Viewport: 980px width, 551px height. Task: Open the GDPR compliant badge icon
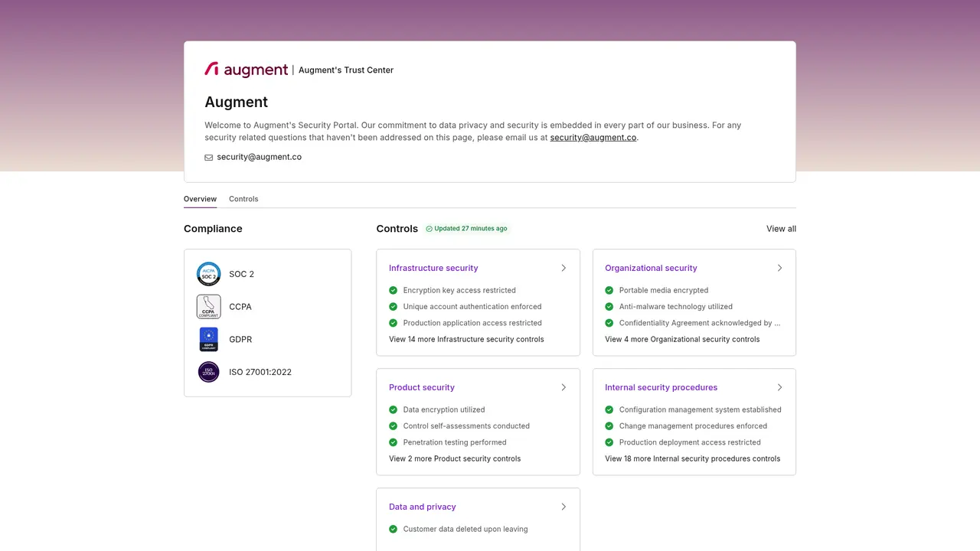[x=208, y=339]
